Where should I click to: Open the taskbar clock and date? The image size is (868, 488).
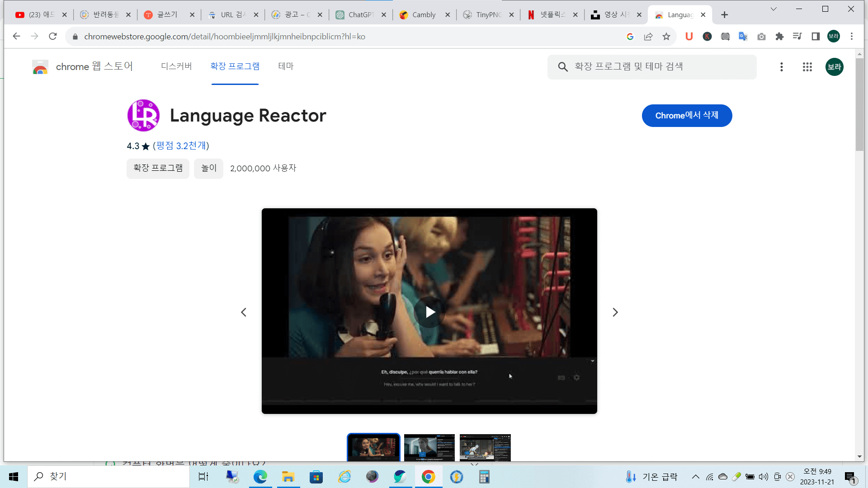click(x=817, y=477)
